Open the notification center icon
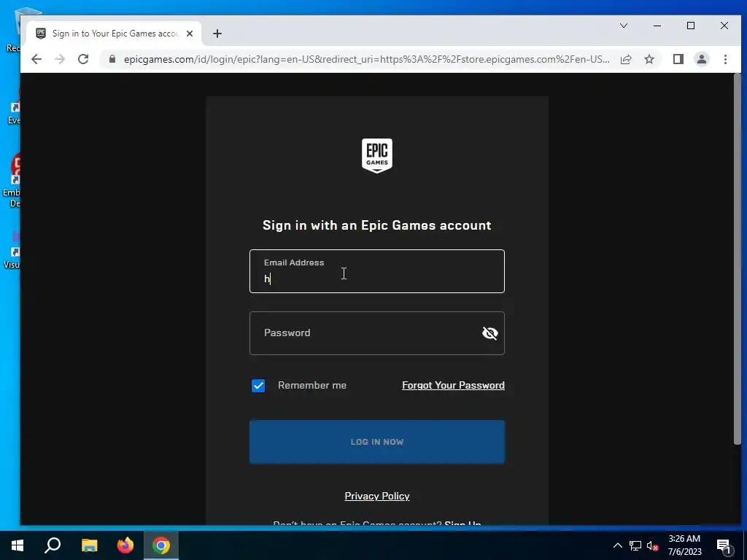747x560 pixels. [x=724, y=545]
